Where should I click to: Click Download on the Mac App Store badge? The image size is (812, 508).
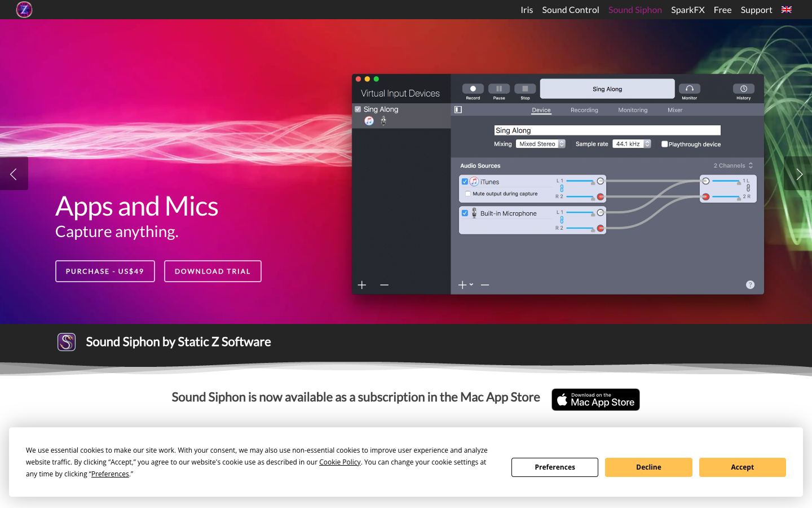(x=595, y=400)
